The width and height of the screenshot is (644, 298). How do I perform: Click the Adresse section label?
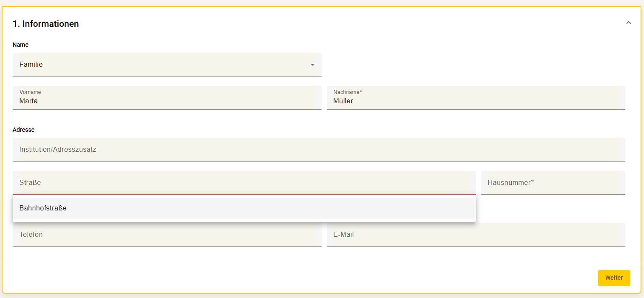coord(23,130)
